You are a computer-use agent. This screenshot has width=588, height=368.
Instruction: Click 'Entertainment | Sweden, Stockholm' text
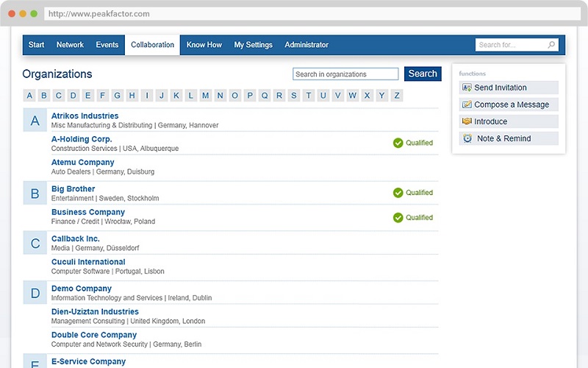pos(105,198)
